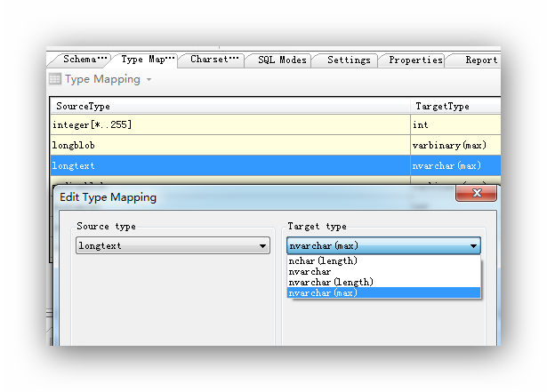The height and width of the screenshot is (392, 547).
Task: Select the longblob source row
Action: 230,145
